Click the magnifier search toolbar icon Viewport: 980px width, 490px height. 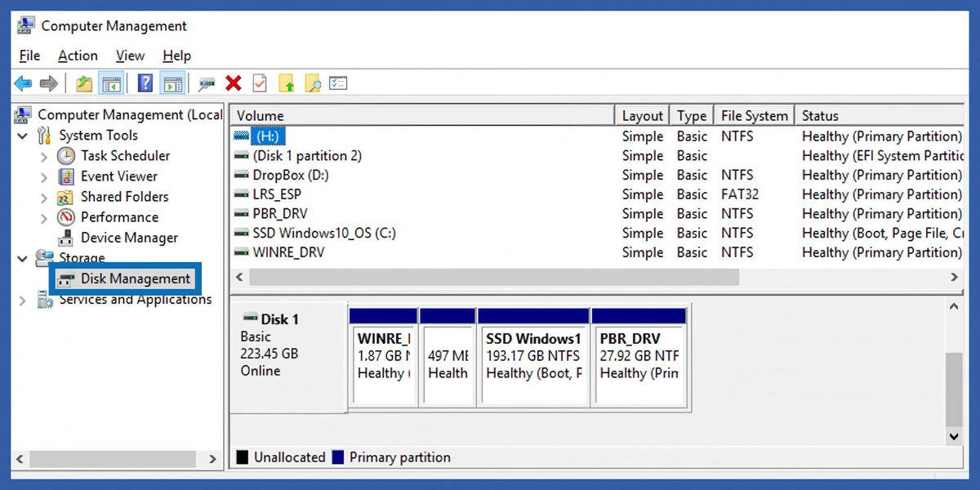(312, 82)
